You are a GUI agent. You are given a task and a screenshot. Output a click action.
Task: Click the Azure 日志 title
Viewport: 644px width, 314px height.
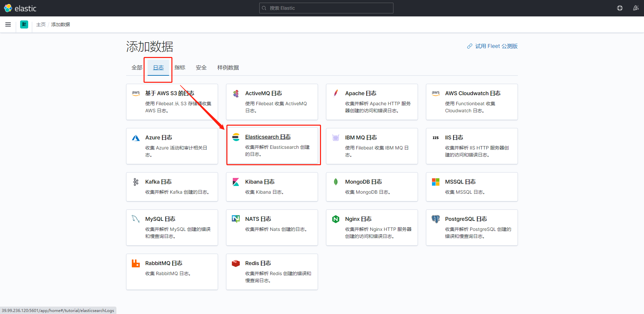pyautogui.click(x=159, y=137)
